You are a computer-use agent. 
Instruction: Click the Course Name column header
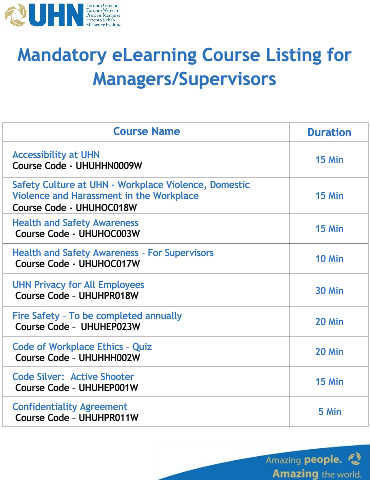(x=147, y=131)
